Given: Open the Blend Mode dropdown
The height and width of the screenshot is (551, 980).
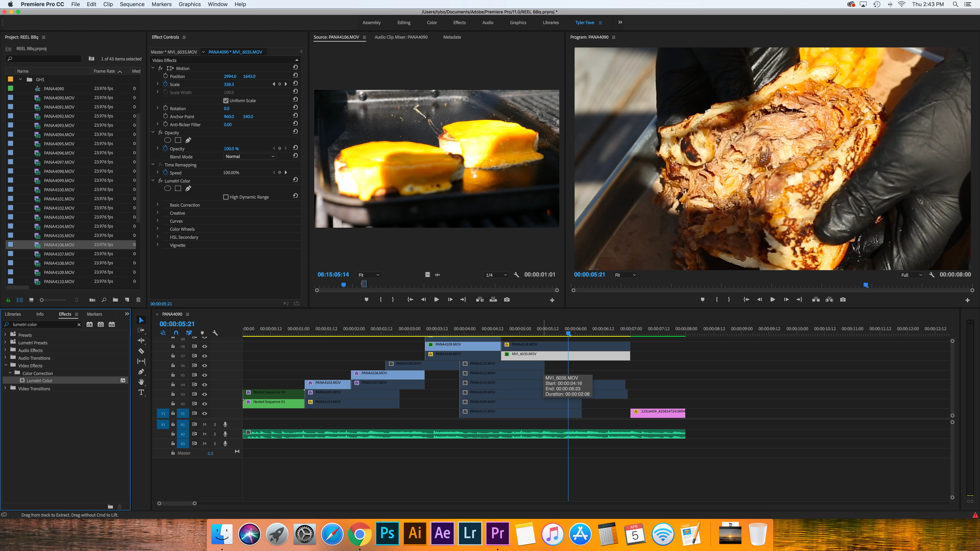Looking at the screenshot, I should click(x=250, y=157).
